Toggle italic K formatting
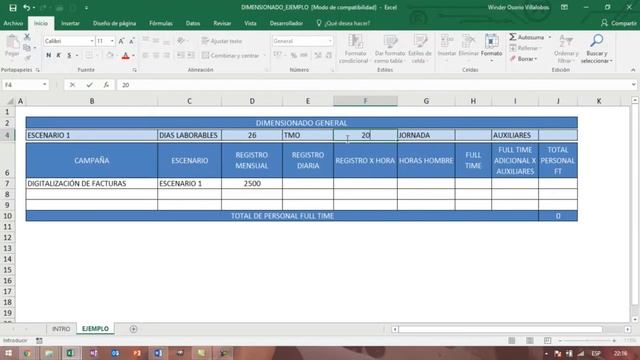640x360 pixels. [x=59, y=55]
